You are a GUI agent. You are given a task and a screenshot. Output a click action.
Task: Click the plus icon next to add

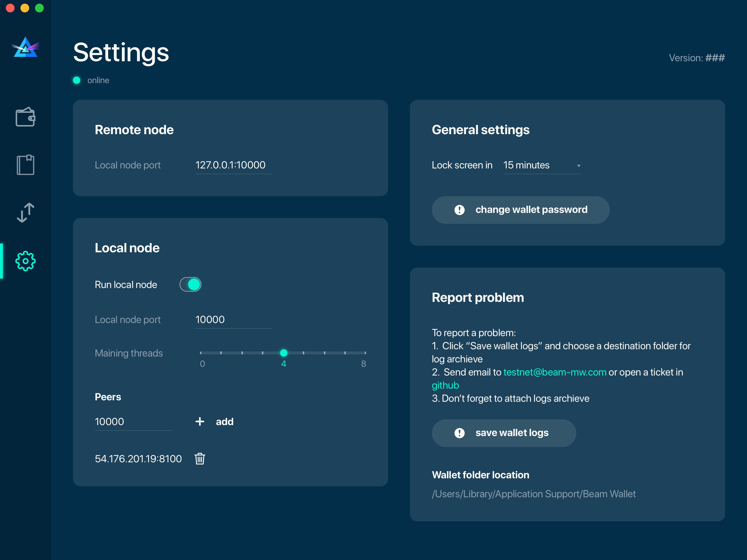point(200,421)
